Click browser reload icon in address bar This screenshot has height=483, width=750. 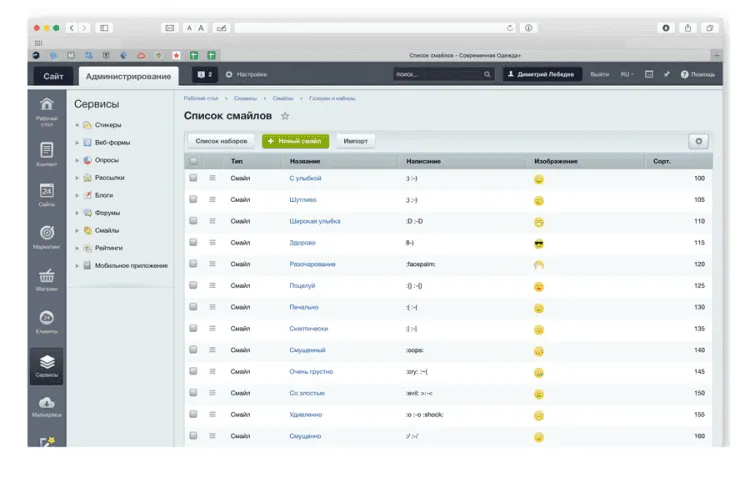[x=510, y=28]
